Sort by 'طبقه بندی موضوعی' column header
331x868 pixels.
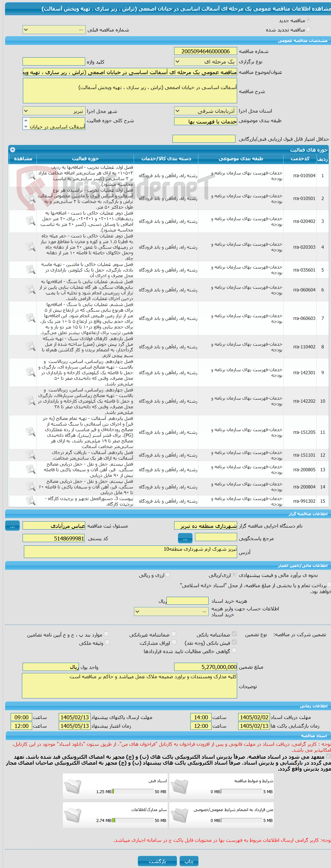point(240,159)
